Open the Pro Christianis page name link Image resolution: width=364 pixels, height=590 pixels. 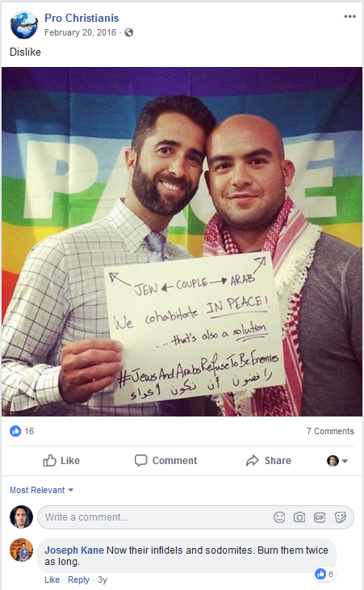(x=82, y=18)
